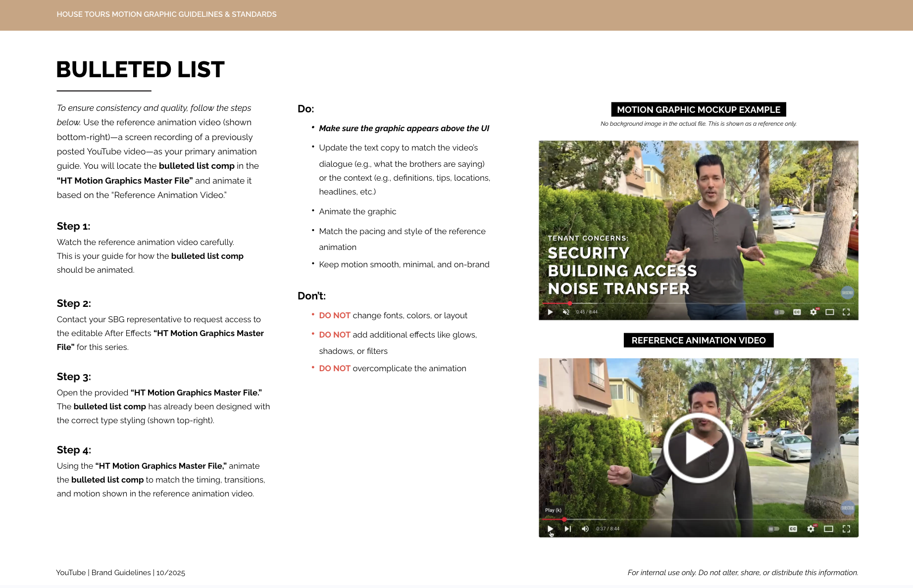Viewport: 913px width, 588px height.
Task: Switch the mockup example to theater mode
Action: pos(830,312)
